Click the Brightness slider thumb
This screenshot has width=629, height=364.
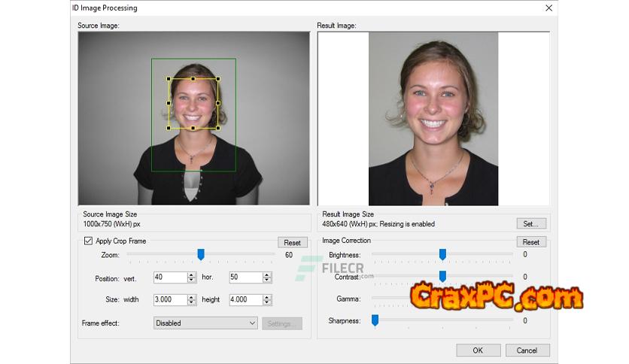442,255
